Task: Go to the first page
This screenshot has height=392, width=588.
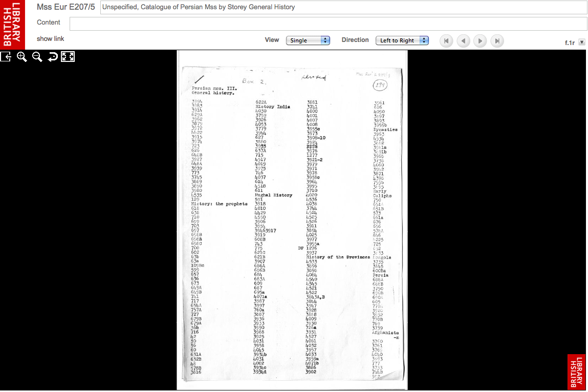Action: (x=446, y=41)
